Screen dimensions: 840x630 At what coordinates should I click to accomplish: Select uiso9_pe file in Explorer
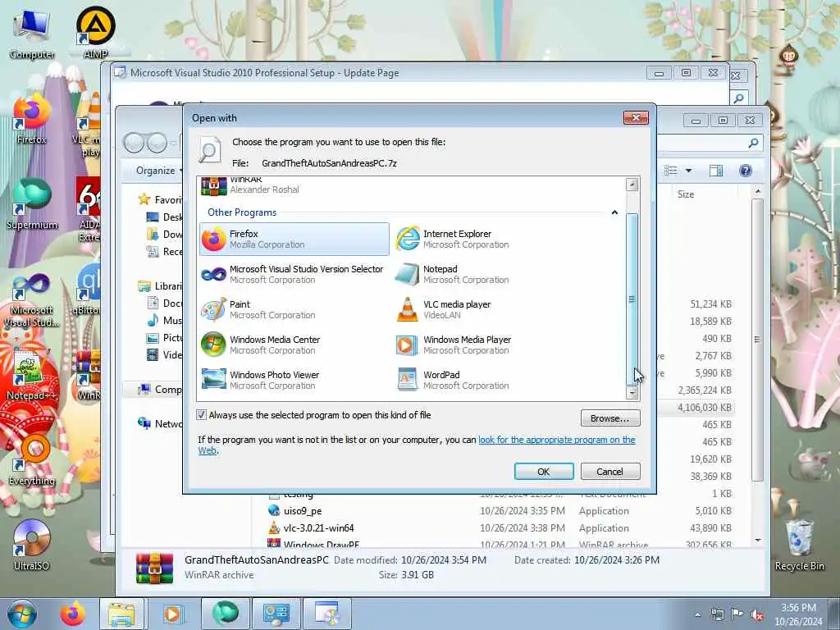click(302, 510)
